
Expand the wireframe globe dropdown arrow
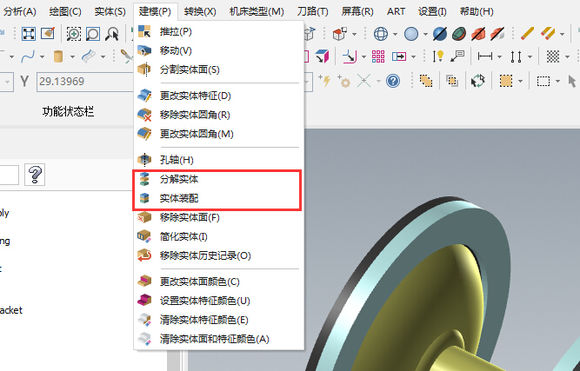[395, 34]
